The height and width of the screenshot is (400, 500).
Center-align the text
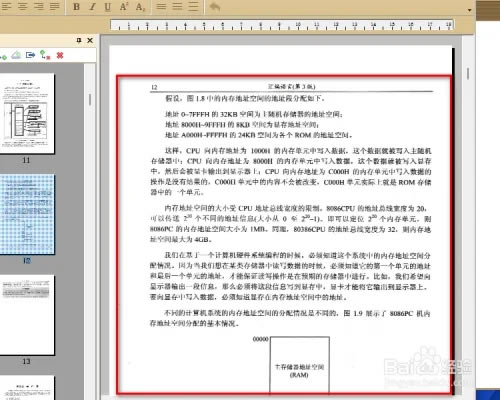[22, 6]
